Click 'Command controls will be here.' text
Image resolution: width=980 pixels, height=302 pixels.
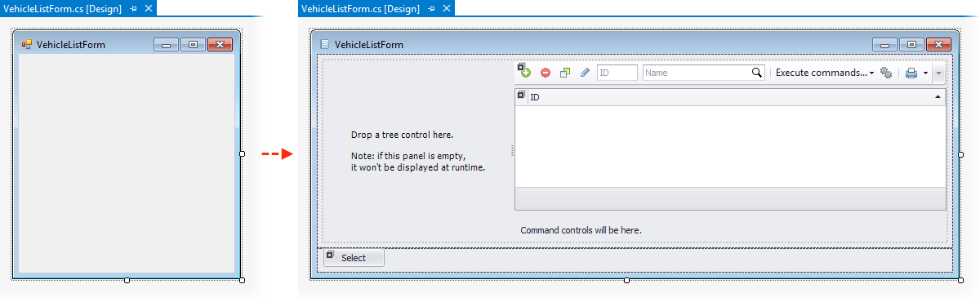pyautogui.click(x=581, y=230)
